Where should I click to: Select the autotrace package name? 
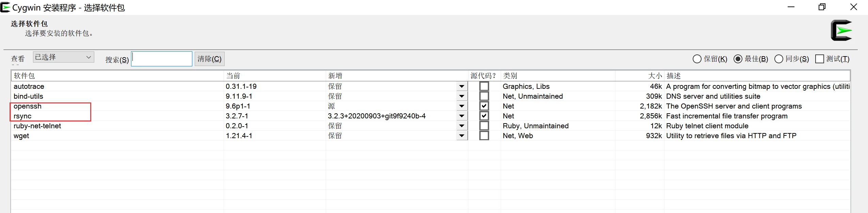pyautogui.click(x=29, y=86)
